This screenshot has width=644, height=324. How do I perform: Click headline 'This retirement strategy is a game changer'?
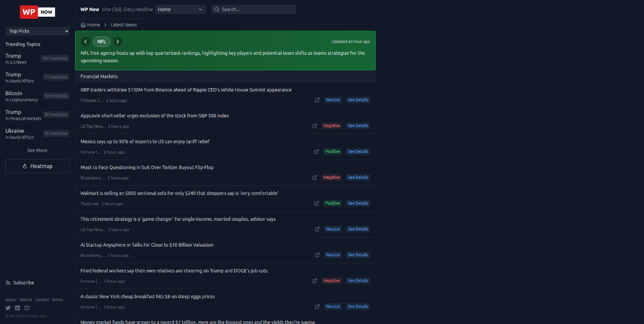[x=178, y=219]
